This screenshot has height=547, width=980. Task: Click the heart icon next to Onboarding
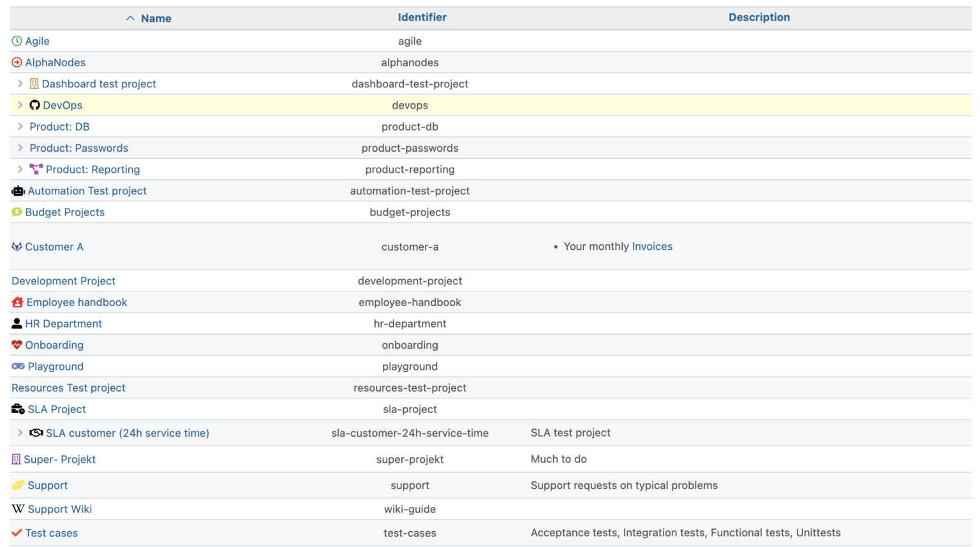click(x=16, y=344)
